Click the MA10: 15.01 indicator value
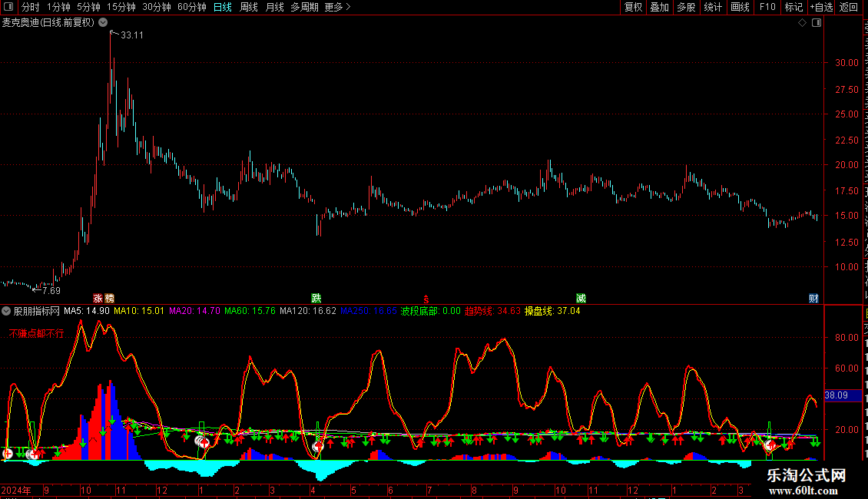868x499 pixels. coord(139,311)
